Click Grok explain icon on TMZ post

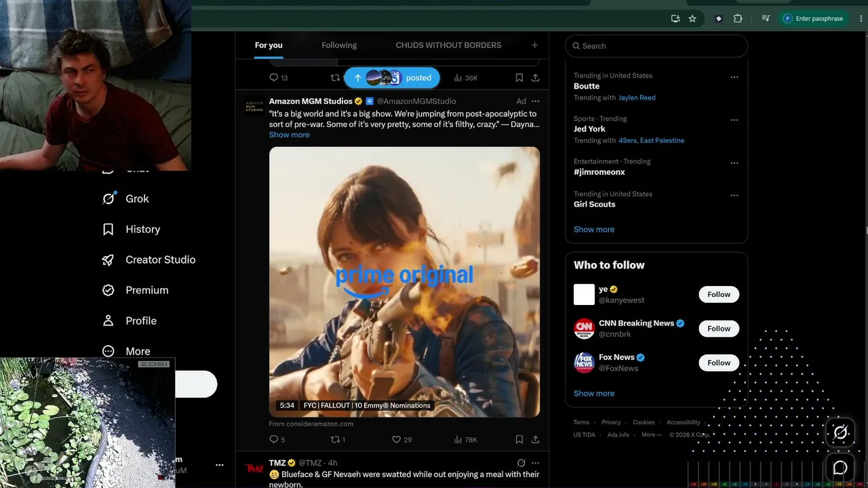pos(521,463)
